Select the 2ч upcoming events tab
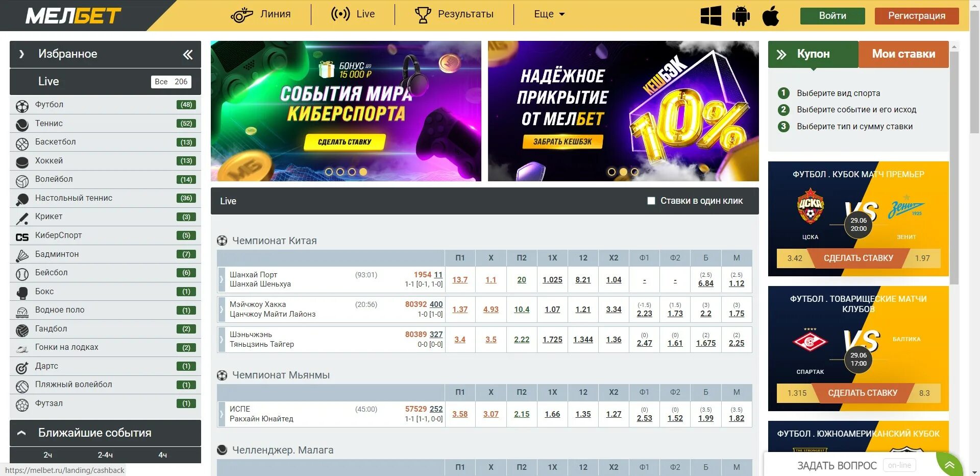 click(48, 455)
